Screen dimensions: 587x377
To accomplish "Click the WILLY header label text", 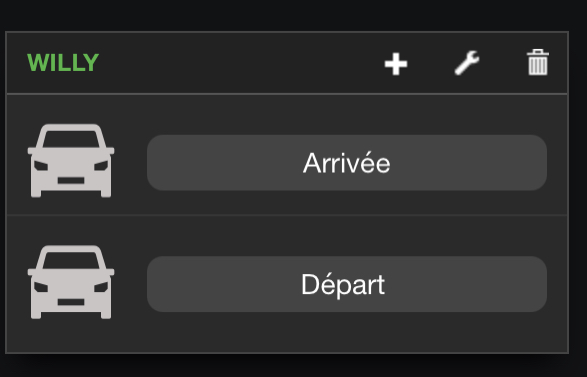I will pos(63,63).
